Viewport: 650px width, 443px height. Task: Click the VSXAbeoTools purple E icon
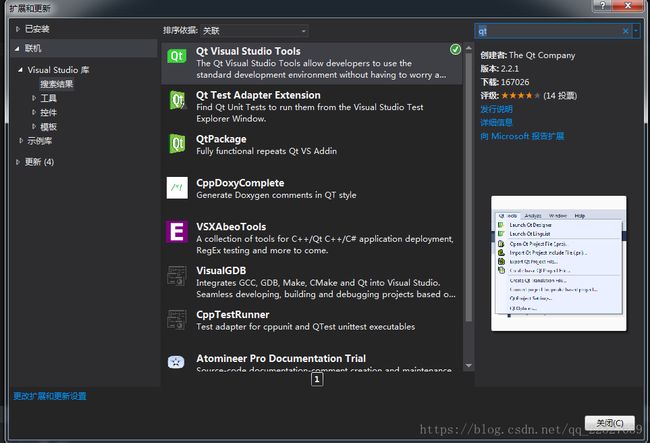point(177,232)
